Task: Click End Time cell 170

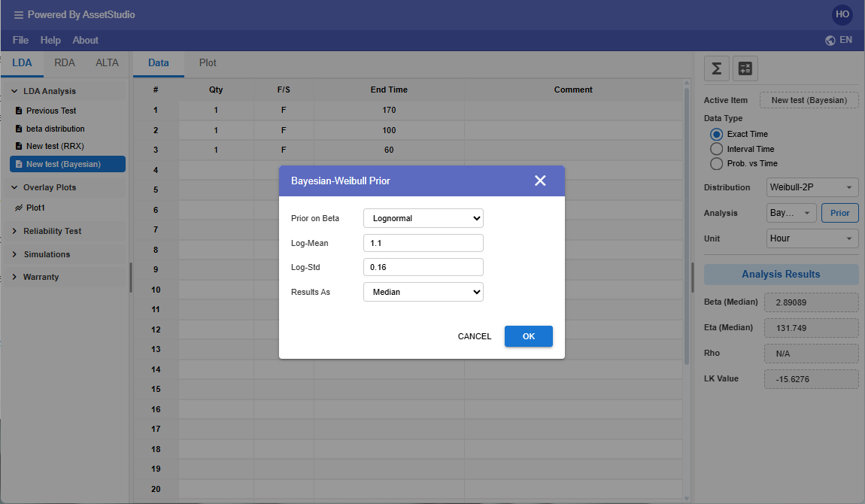Action: pyautogui.click(x=389, y=111)
